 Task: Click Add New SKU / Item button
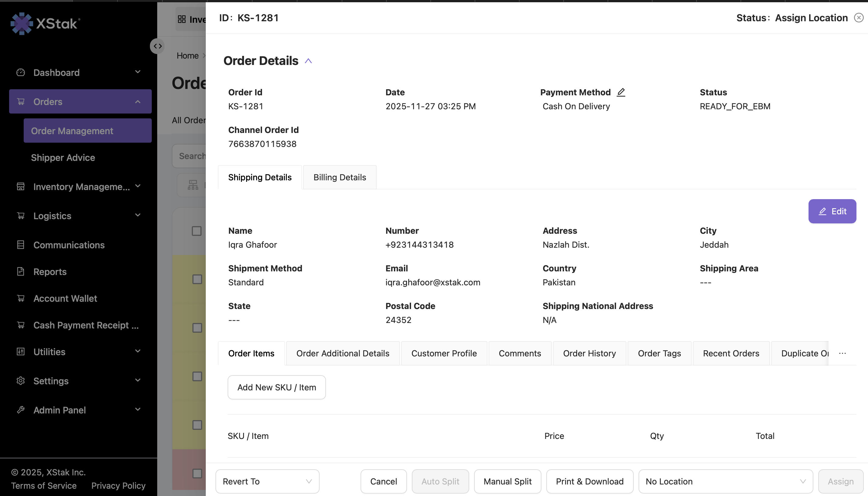[276, 387]
